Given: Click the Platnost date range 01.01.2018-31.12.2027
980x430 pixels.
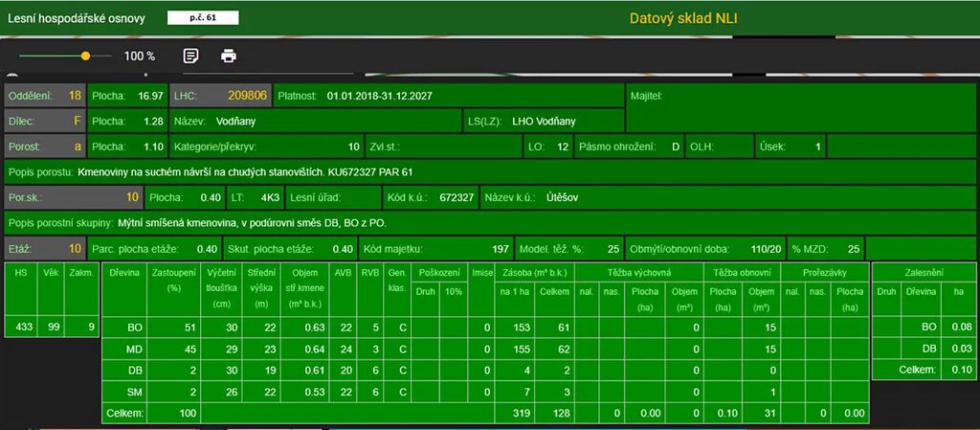Looking at the screenshot, I should click(379, 97).
